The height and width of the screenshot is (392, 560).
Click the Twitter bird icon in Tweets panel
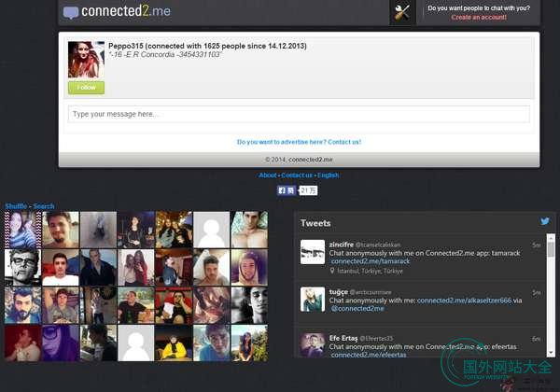click(545, 222)
